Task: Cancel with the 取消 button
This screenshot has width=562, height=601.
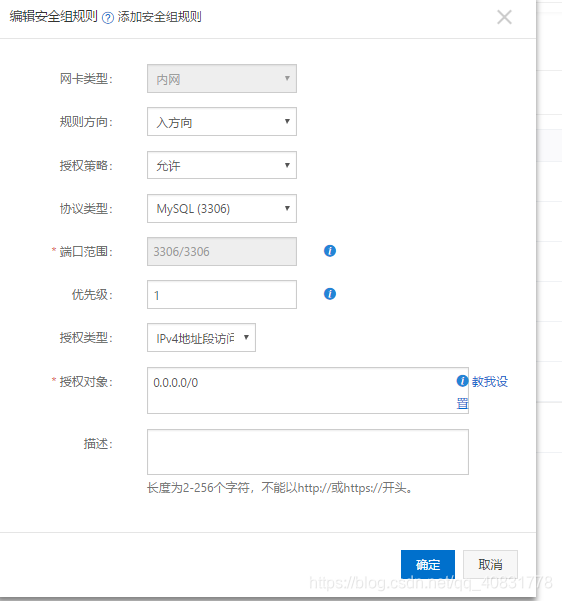Action: (490, 564)
